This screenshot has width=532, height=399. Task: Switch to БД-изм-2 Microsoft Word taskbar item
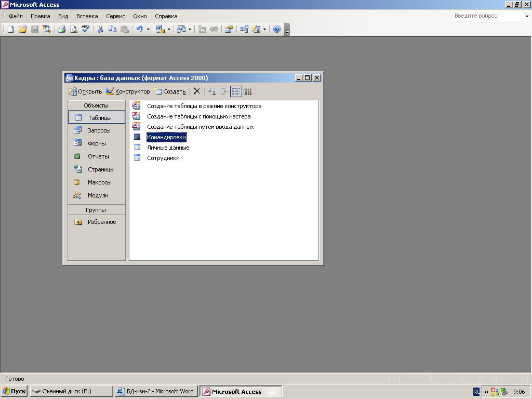[156, 391]
